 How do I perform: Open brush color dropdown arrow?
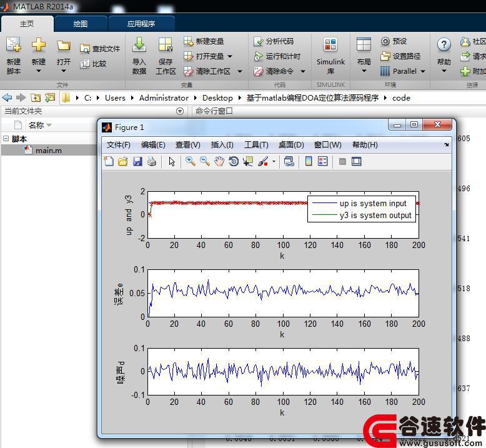coord(274,161)
